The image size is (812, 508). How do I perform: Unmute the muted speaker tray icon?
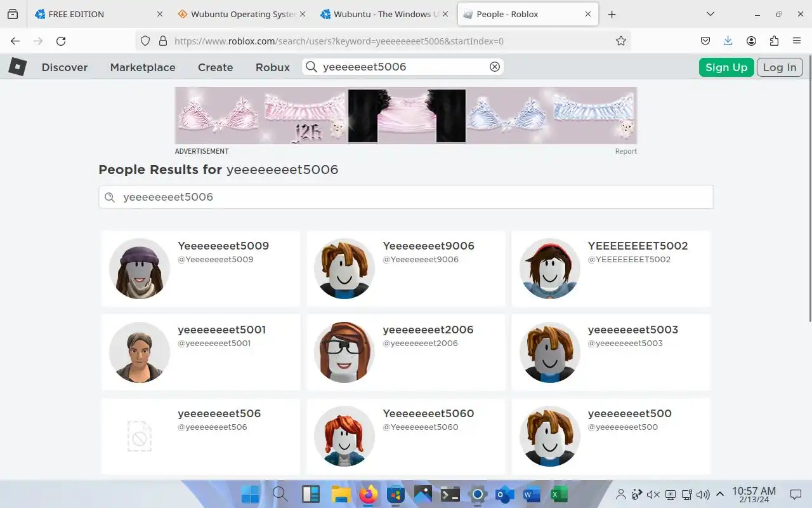tap(653, 494)
